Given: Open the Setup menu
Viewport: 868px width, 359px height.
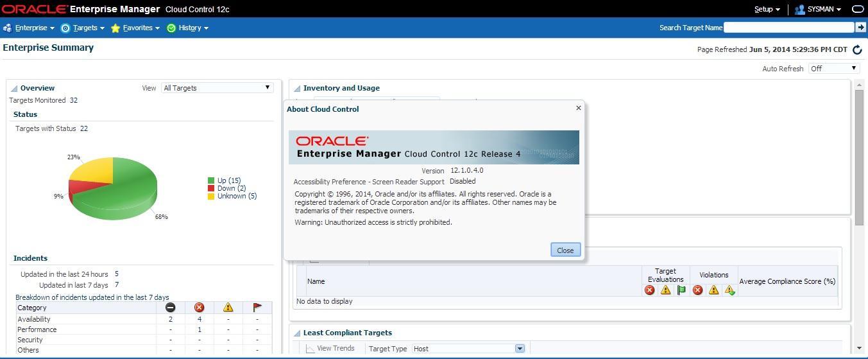Looking at the screenshot, I should [x=767, y=9].
